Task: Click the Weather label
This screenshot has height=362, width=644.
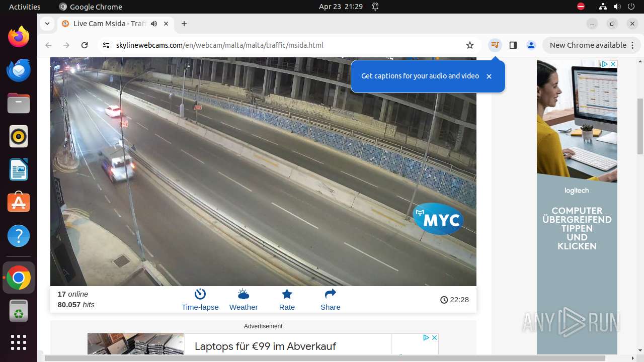Action: click(x=244, y=307)
